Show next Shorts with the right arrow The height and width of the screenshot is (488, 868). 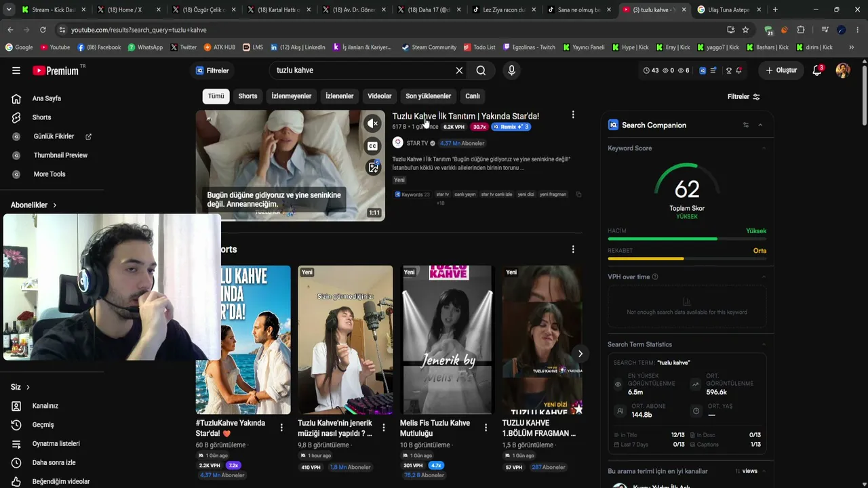point(580,354)
